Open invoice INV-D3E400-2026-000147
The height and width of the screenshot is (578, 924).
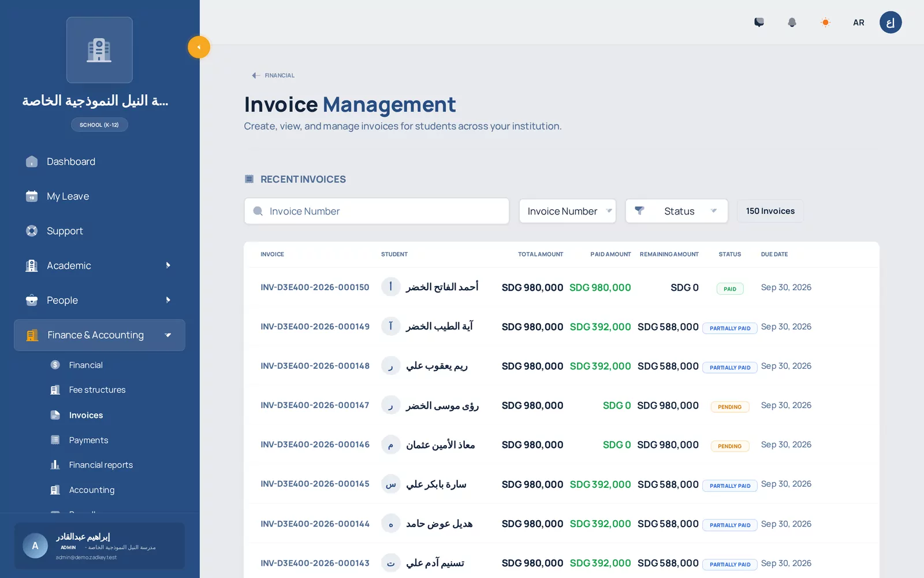[x=315, y=405]
